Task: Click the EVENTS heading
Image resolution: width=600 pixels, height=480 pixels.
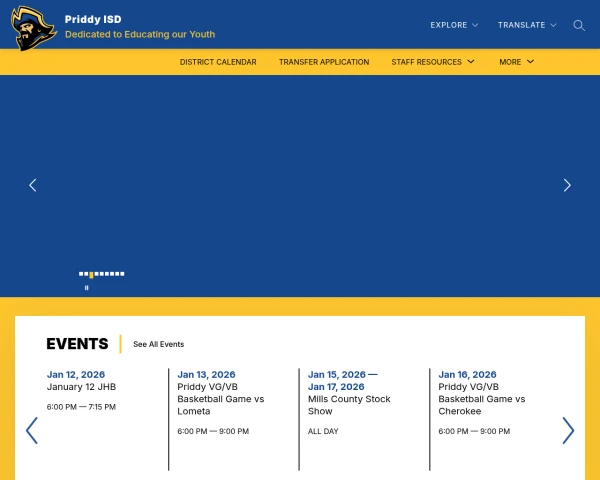Action: [77, 344]
